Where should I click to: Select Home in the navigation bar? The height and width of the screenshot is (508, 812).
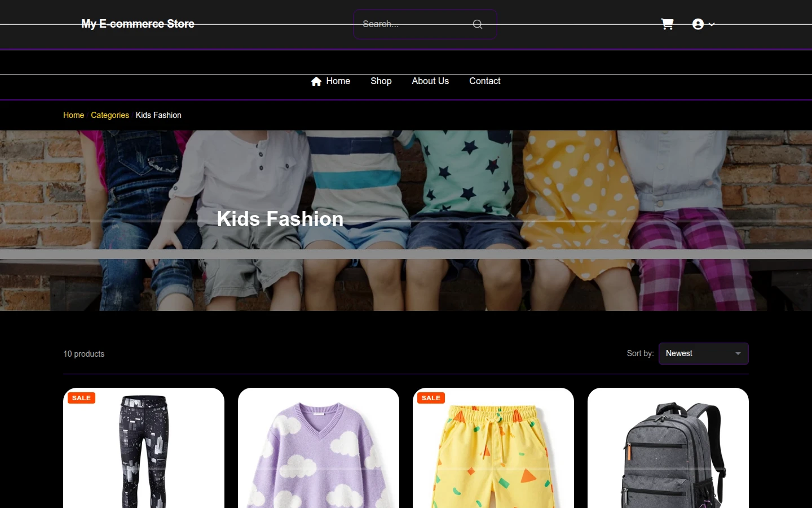pos(338,81)
